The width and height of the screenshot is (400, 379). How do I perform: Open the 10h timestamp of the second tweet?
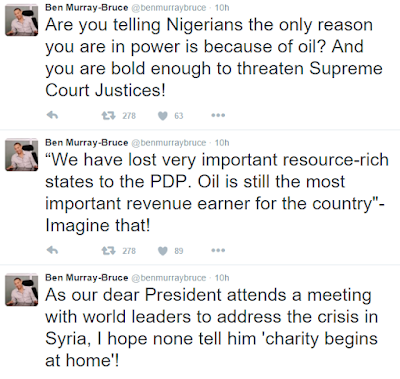(222, 142)
